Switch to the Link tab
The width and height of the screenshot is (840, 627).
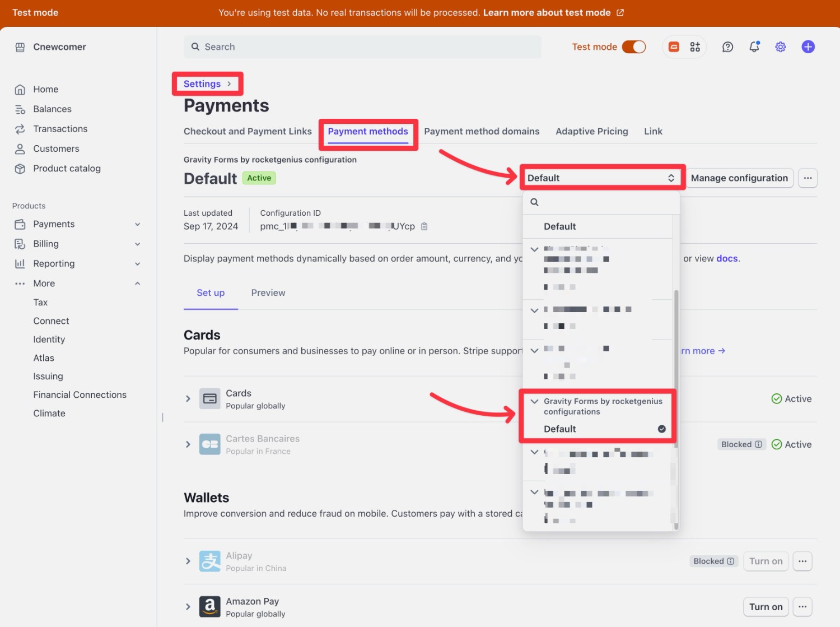[x=653, y=131]
